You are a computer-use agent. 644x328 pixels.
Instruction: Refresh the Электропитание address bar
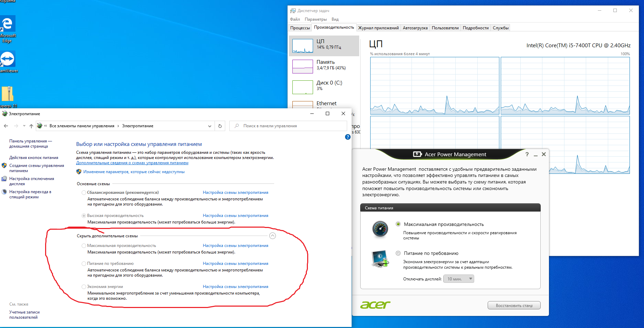(x=220, y=126)
